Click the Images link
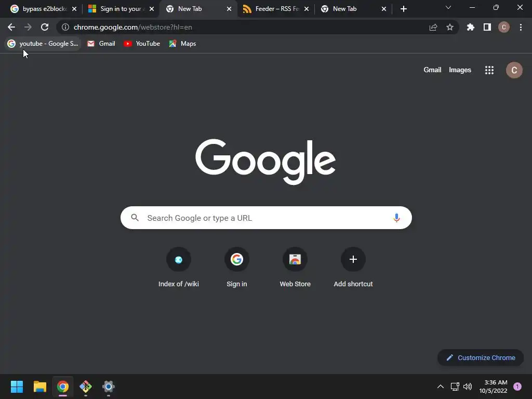The width and height of the screenshot is (532, 399). [460, 70]
